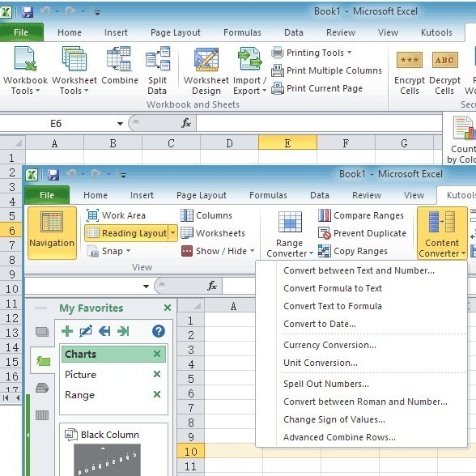Toggle the Reading Layout button
Image resolution: width=476 pixels, height=476 pixels.
click(x=126, y=233)
